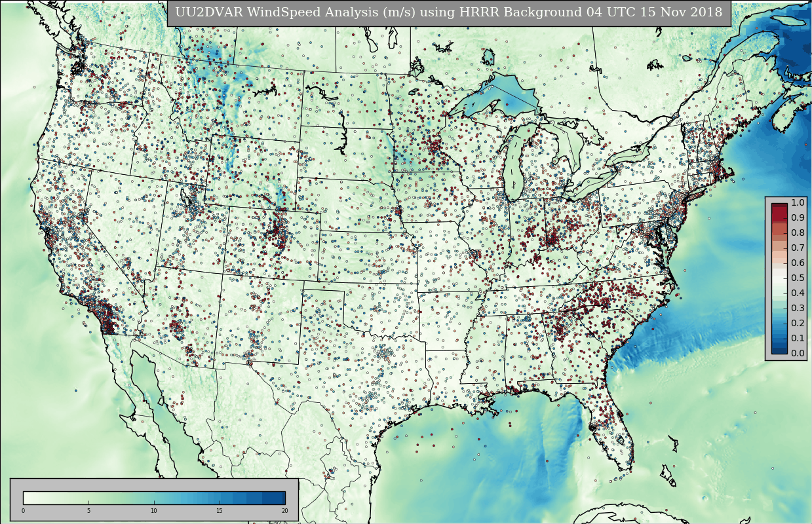This screenshot has height=524, width=812.
Task: Click the 0.7 label on the vertical colorbar
Action: tap(798, 248)
